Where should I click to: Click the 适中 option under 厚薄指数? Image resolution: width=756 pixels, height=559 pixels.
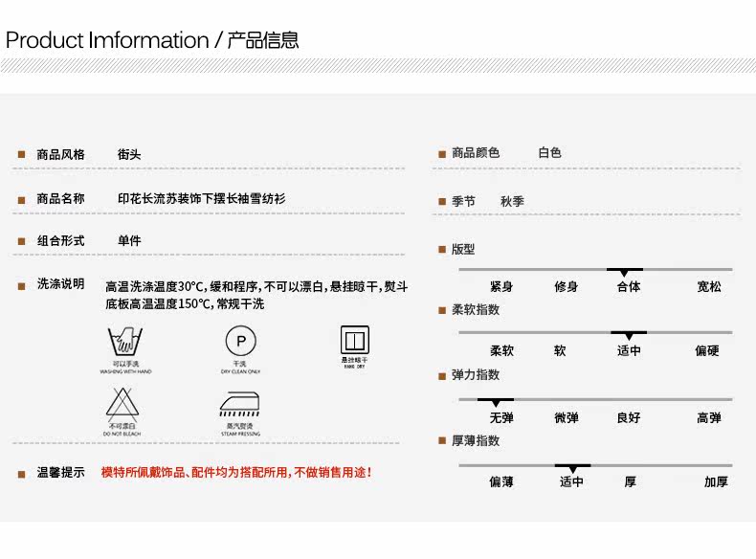(571, 481)
